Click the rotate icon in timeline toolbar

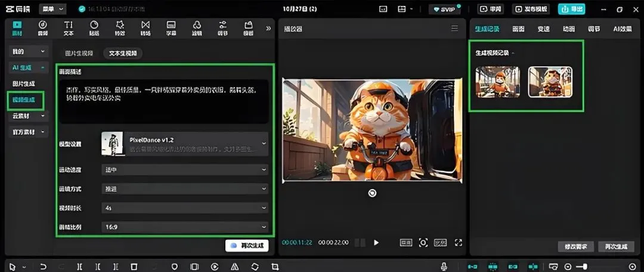pos(255,267)
